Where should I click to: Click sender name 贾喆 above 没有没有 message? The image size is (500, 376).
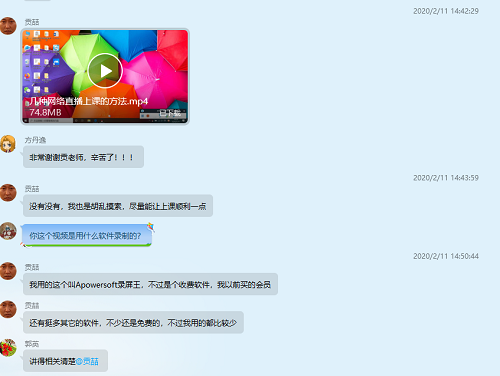click(x=32, y=189)
